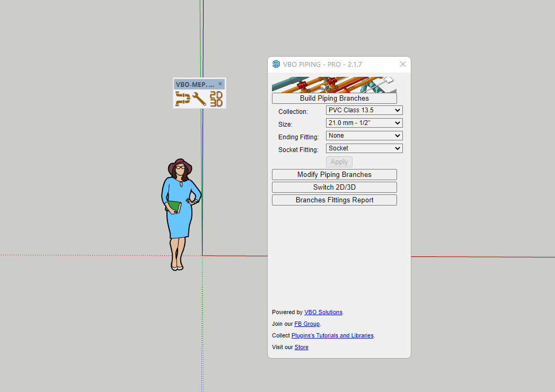Expand the Socket Fitting dropdown
The width and height of the screenshot is (555, 392).
pos(364,148)
